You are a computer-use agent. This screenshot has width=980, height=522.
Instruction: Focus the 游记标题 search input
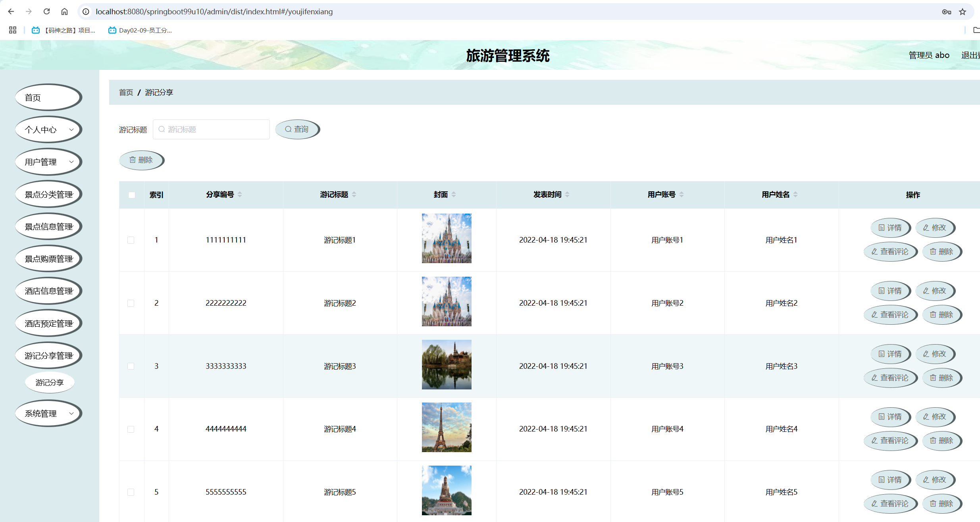[x=211, y=129]
